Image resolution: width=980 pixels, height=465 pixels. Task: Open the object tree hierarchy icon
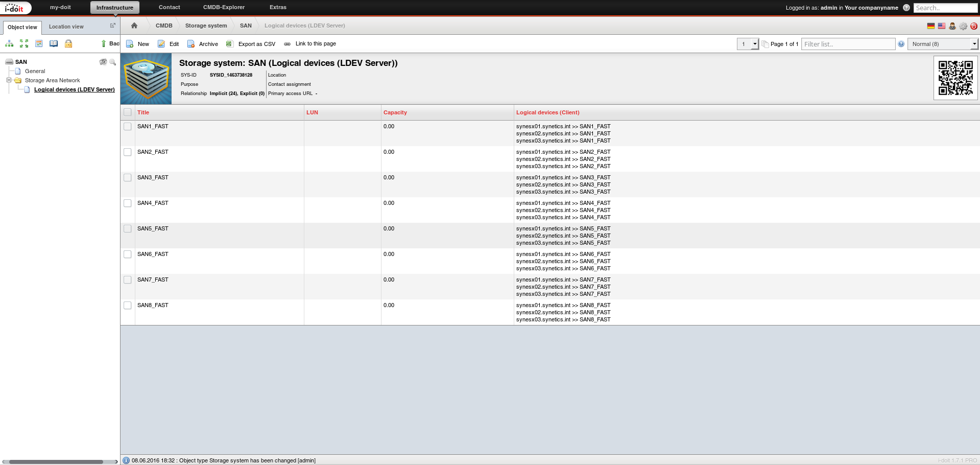[9, 44]
